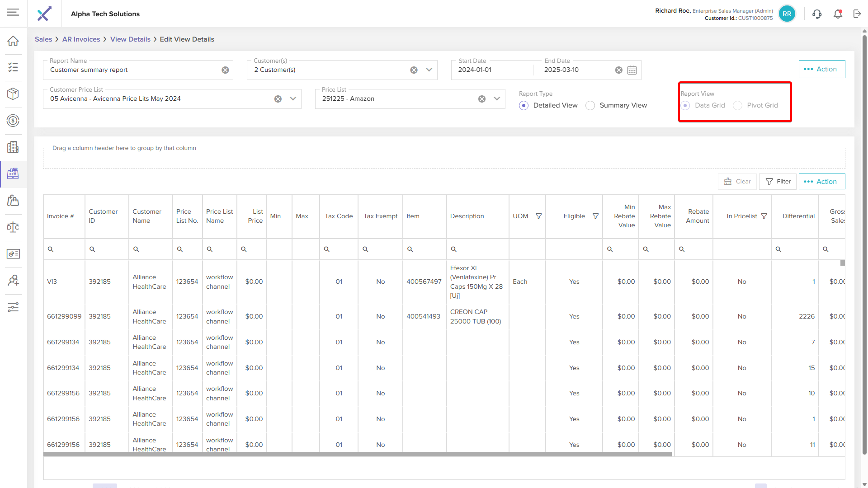Open the headset support icon
Screen dimensions: 868x488
[x=817, y=14]
